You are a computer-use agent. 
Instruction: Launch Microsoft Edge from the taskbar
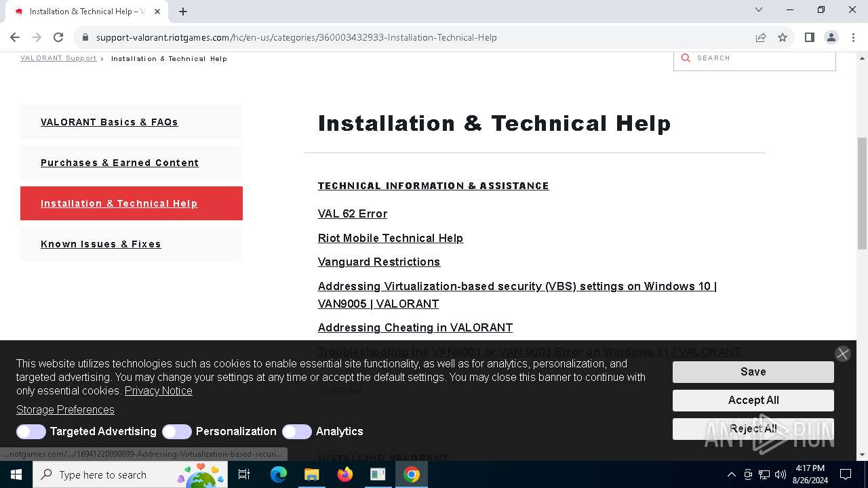[279, 474]
